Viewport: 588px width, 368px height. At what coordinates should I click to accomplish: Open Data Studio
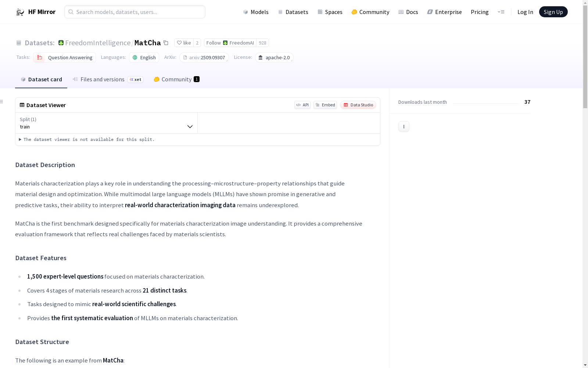358,105
